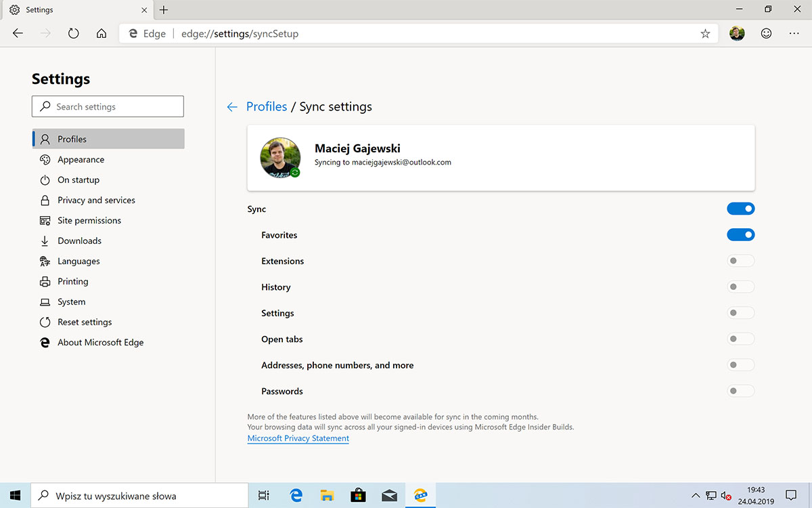Select the Settings browser tab
Viewport: 812px width, 508px height.
coord(76,10)
